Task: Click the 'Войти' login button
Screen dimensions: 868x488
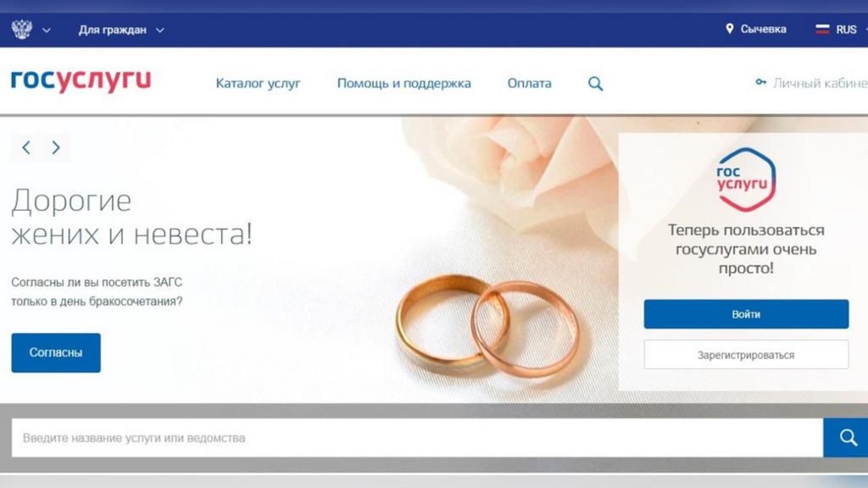Action: click(x=746, y=314)
